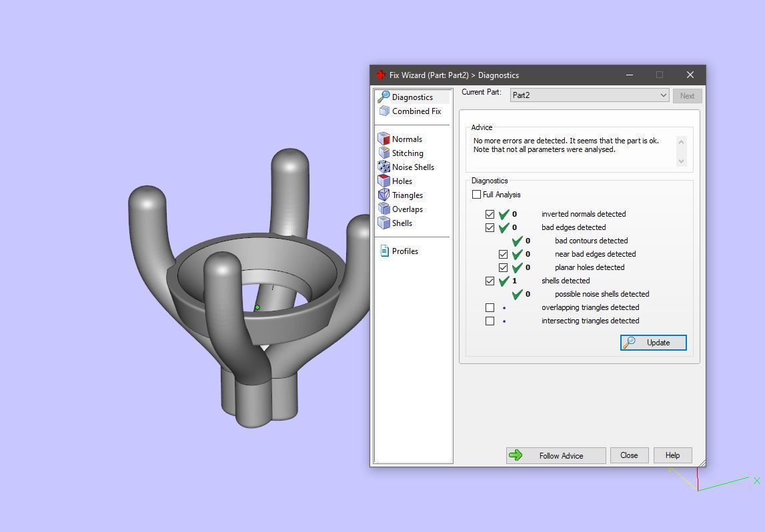Image resolution: width=765 pixels, height=532 pixels.
Task: Click the Help button
Action: coord(672,455)
